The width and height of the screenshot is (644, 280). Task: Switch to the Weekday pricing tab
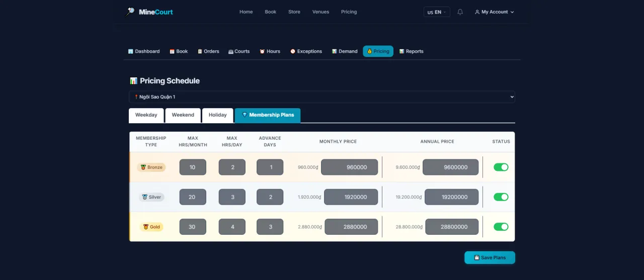[146, 115]
